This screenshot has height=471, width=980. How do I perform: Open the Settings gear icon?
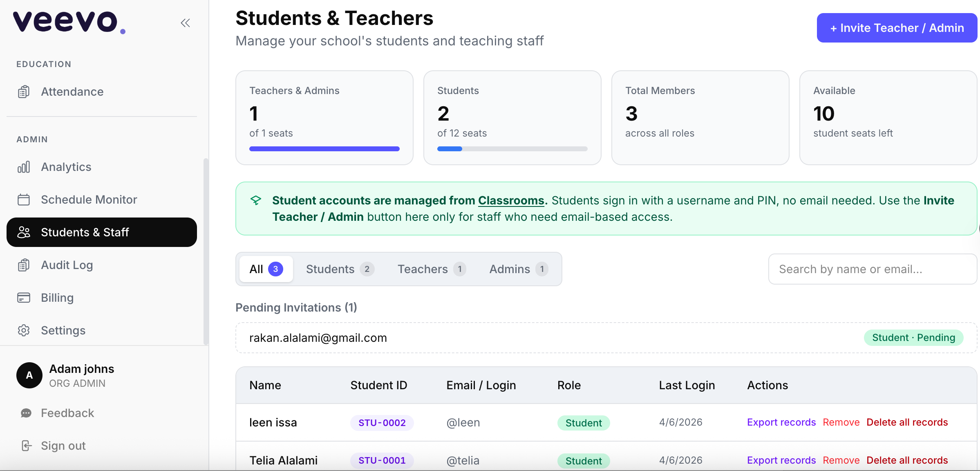point(24,330)
